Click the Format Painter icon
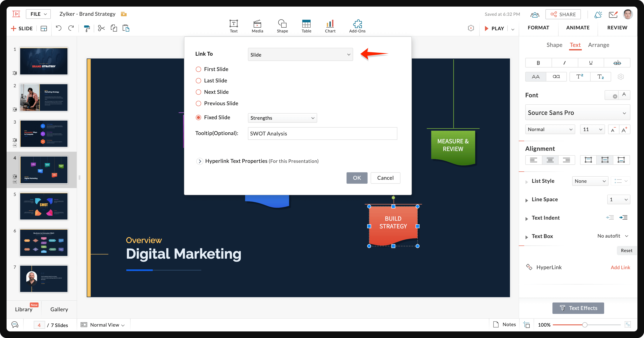Screen dimensions: 644x338 [87, 28]
